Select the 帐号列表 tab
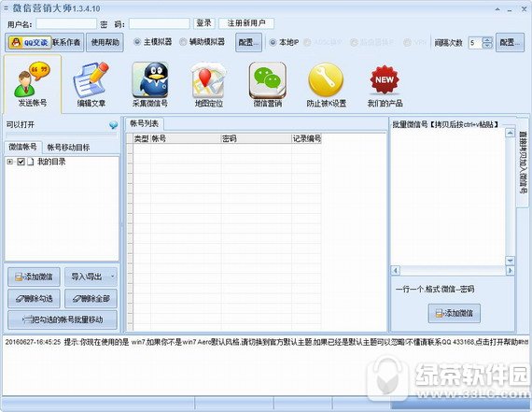Image resolution: width=532 pixels, height=412 pixels. coord(144,123)
